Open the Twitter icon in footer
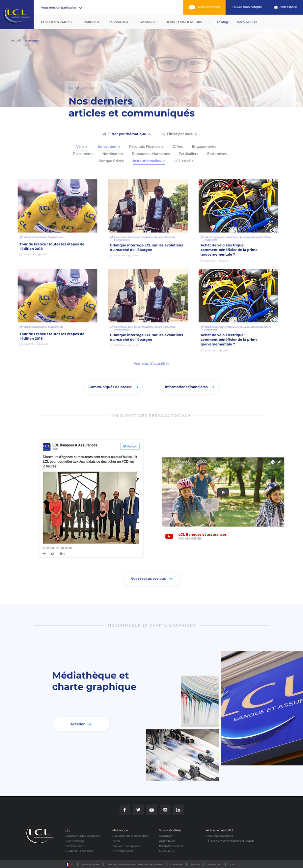 (x=138, y=810)
